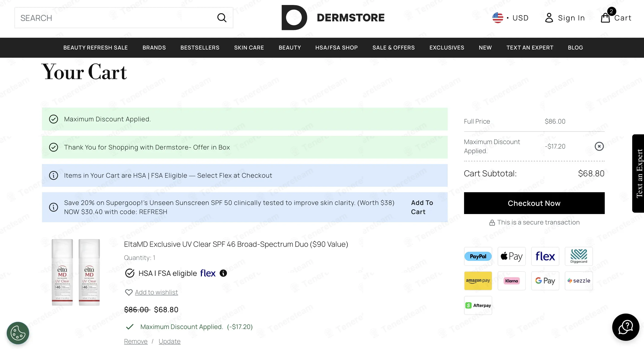This screenshot has height=349, width=644.
Task: Open the vertical Text an Expert side tab
Action: click(638, 174)
